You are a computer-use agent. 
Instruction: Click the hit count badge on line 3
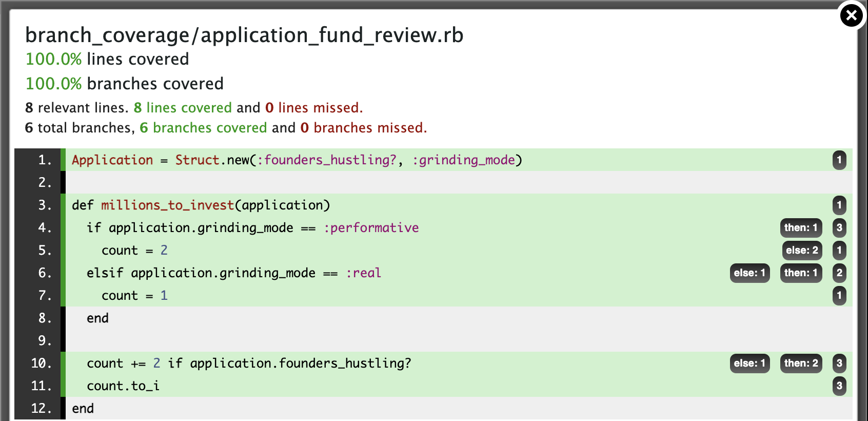point(839,205)
